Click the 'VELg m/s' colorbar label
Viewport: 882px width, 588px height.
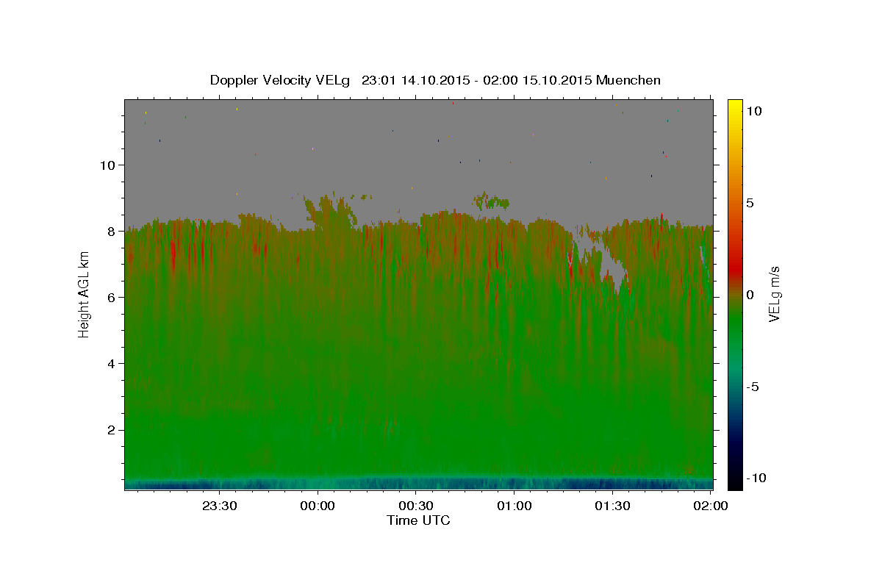coord(774,294)
